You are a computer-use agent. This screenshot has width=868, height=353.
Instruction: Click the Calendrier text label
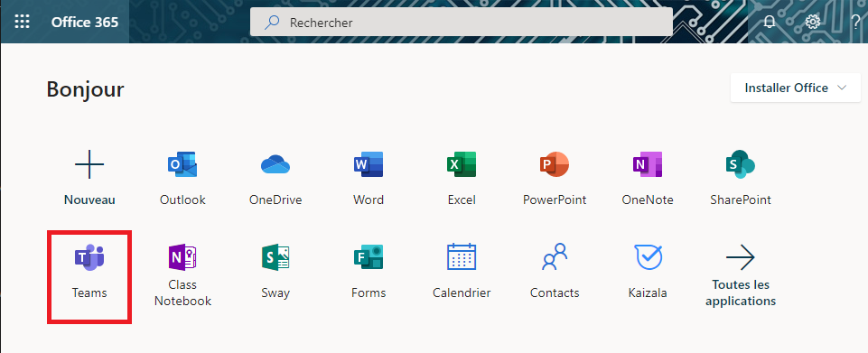point(462,293)
